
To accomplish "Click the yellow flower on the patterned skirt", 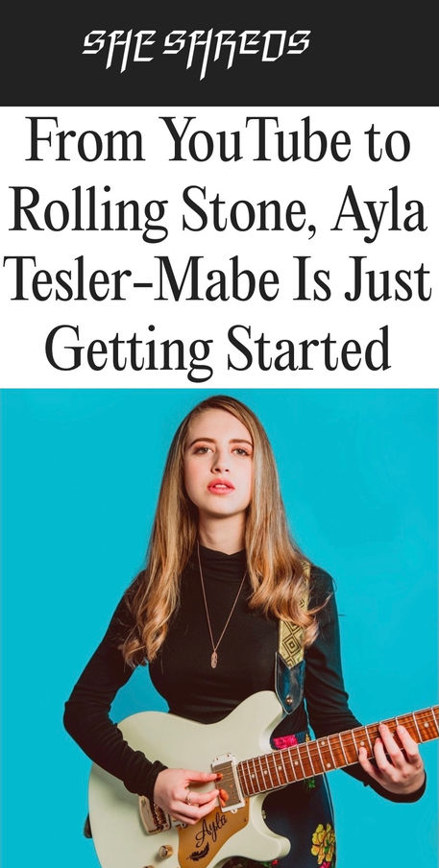I will coord(323,844).
